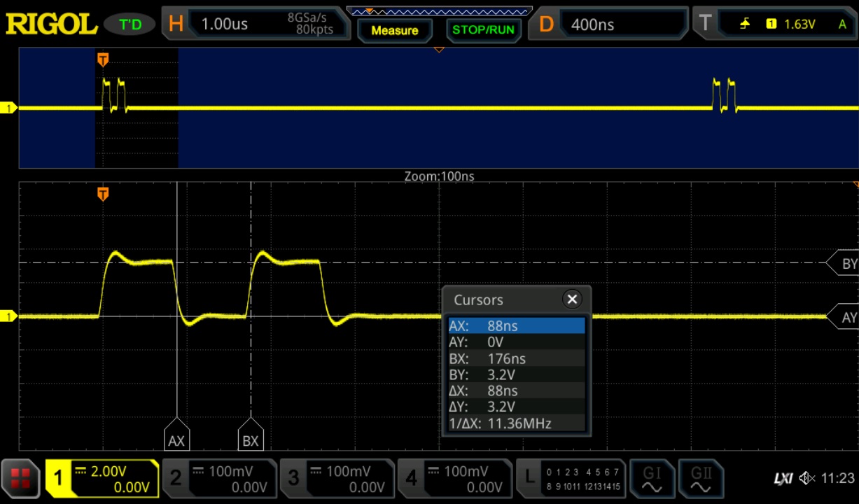Select the BY: 3.2V cursor row
This screenshot has height=504, width=859.
tap(517, 374)
